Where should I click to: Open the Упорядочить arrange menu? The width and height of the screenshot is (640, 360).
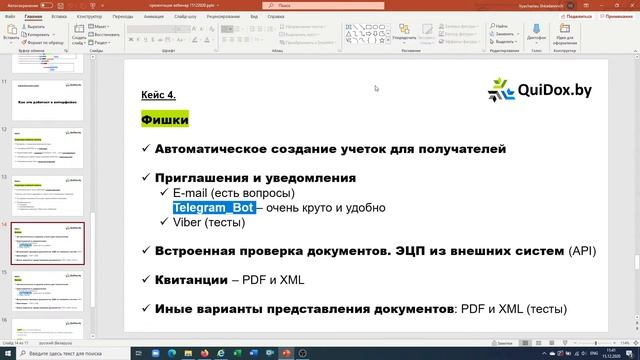click(x=404, y=33)
